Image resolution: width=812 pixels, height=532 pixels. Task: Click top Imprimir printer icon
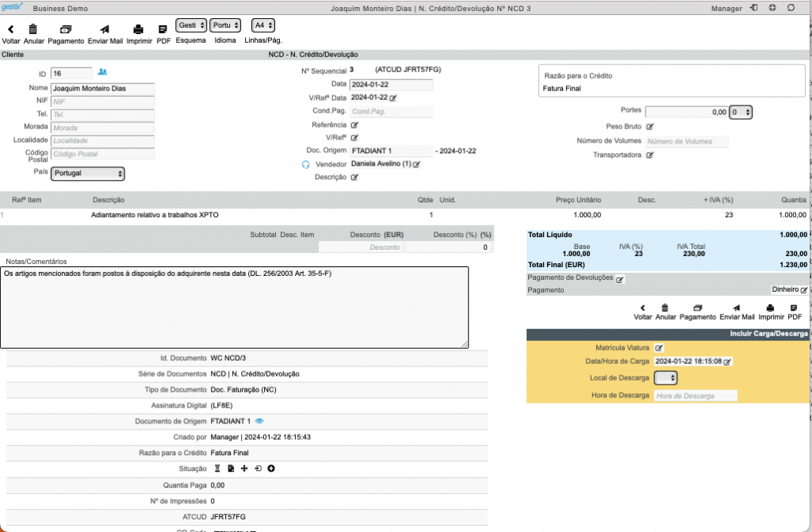click(x=138, y=29)
